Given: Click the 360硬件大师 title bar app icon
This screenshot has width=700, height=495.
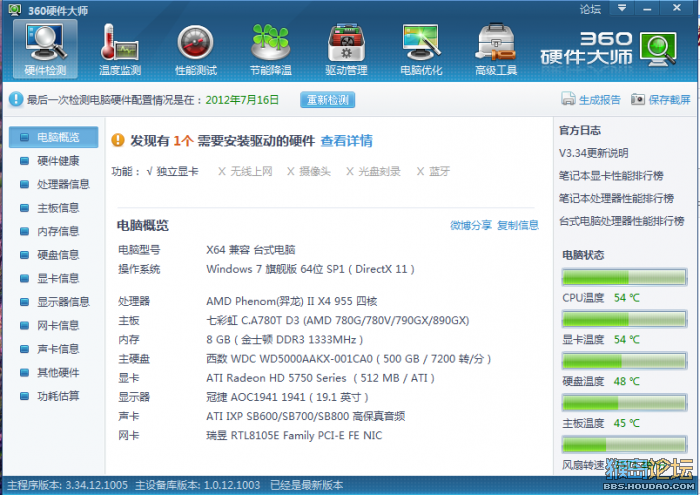Looking at the screenshot, I should pyautogui.click(x=15, y=8).
